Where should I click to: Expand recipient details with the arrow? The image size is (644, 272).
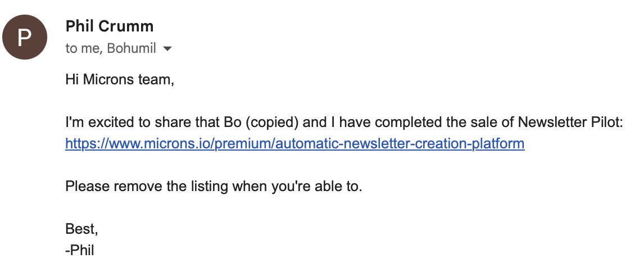pyautogui.click(x=167, y=49)
